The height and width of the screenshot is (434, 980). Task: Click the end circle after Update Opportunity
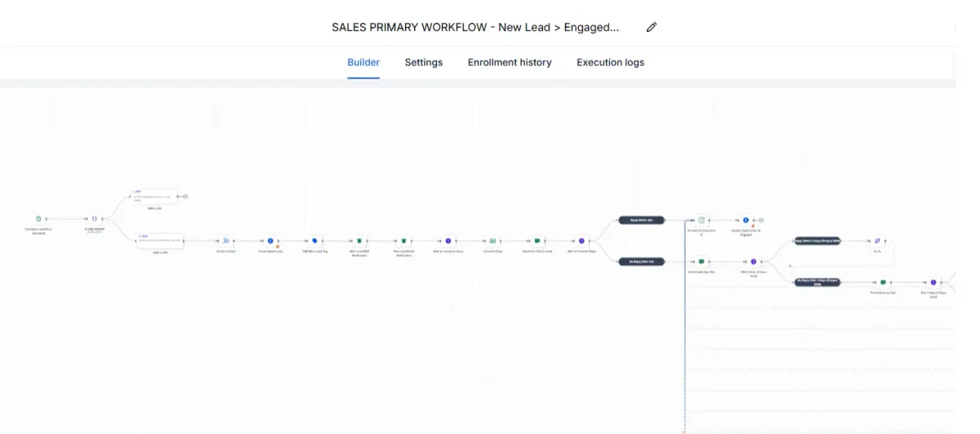[760, 220]
